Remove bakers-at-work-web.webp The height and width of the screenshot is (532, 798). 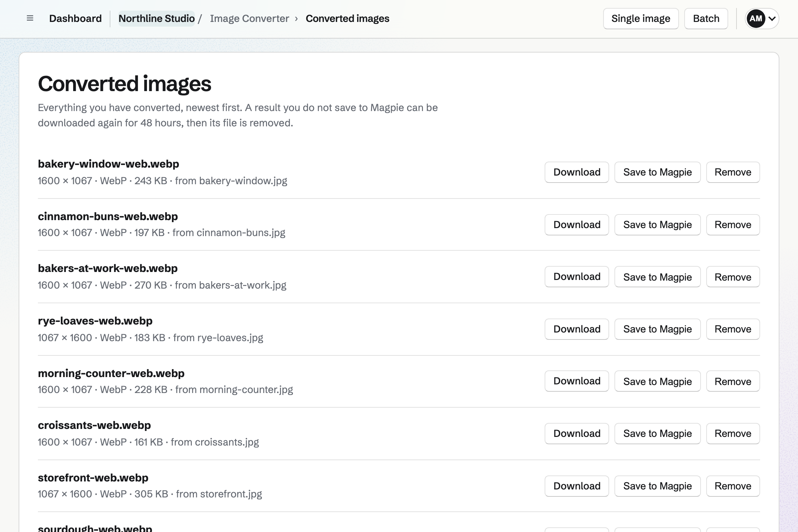click(733, 277)
